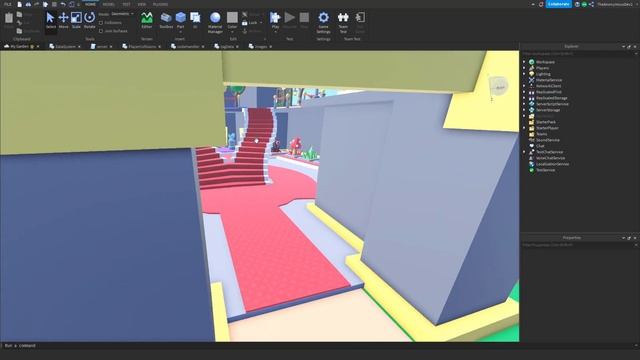This screenshot has width=640, height=360.
Task: Click the new file icon in quick access bar
Action: pos(19,4)
